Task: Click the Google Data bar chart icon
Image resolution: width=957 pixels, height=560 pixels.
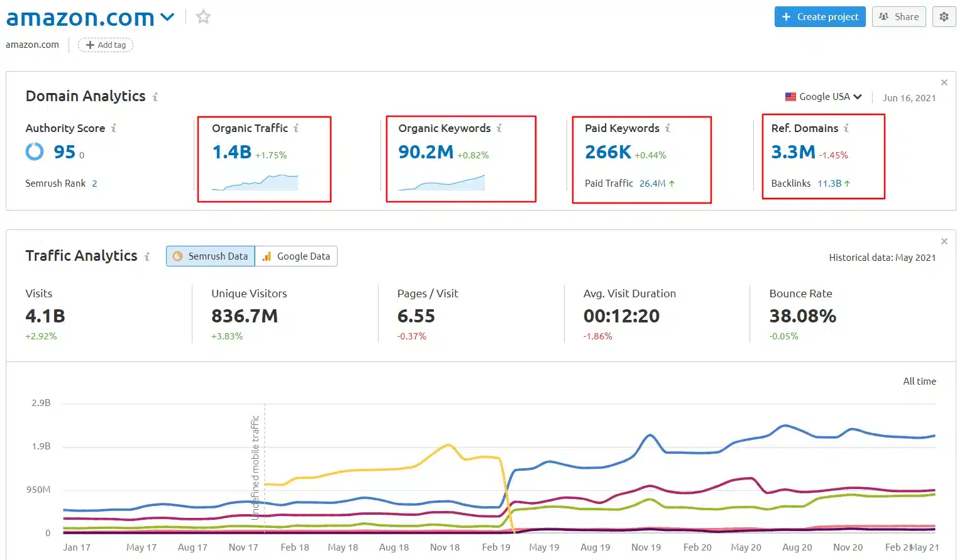Action: 267,256
